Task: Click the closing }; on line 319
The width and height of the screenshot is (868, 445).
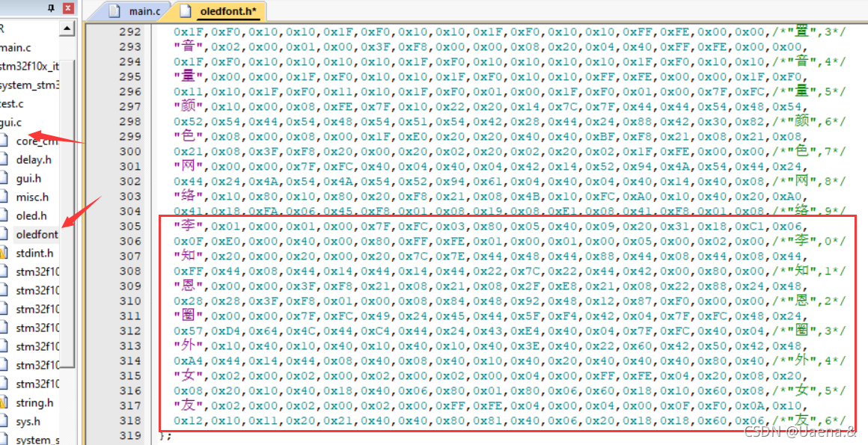Action: 165,435
